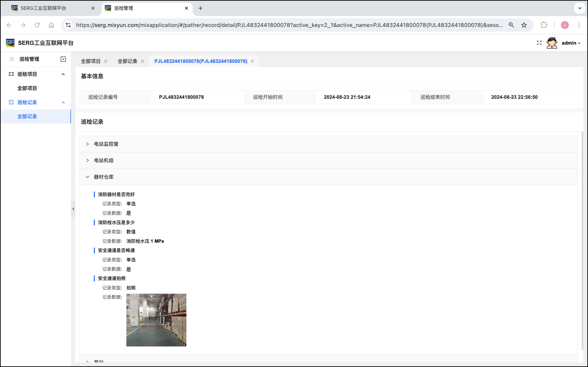Click the sidebar collapse handle arrow
The image size is (588, 367).
73,209
